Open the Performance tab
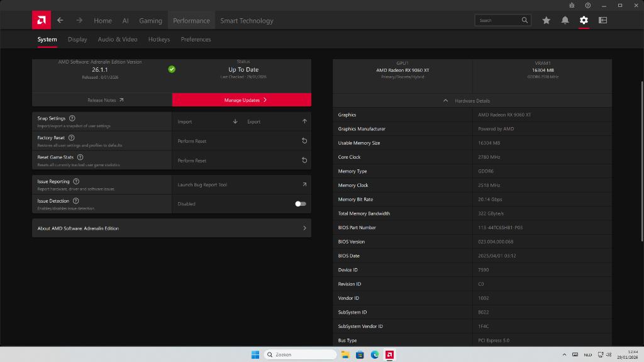644x362 pixels. pos(191,21)
